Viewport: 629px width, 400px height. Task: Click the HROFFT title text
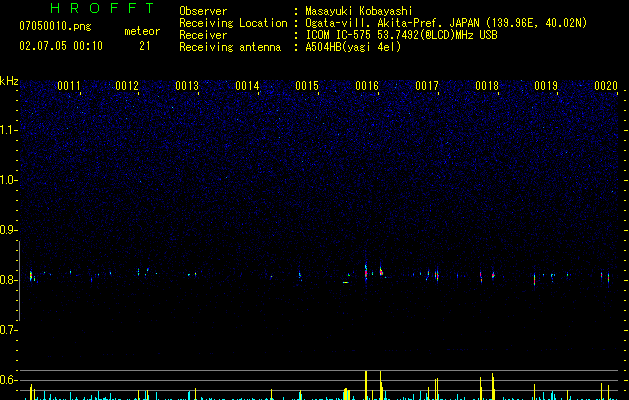coord(103,8)
